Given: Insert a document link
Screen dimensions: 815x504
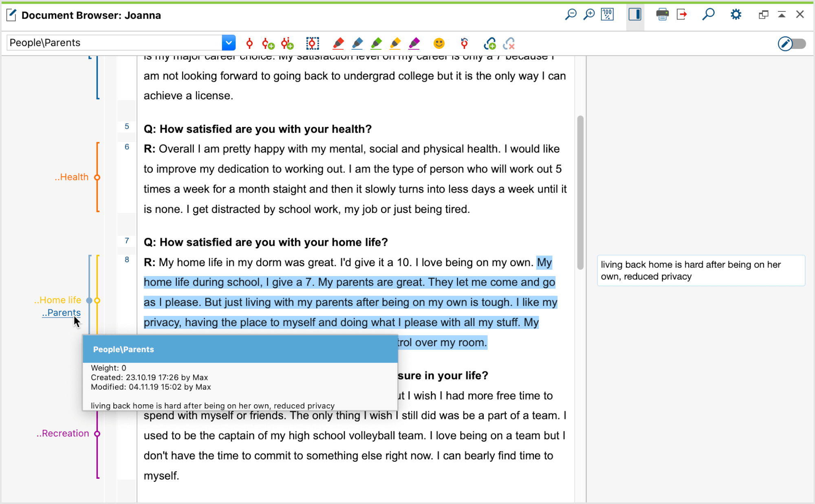Looking at the screenshot, I should 490,43.
